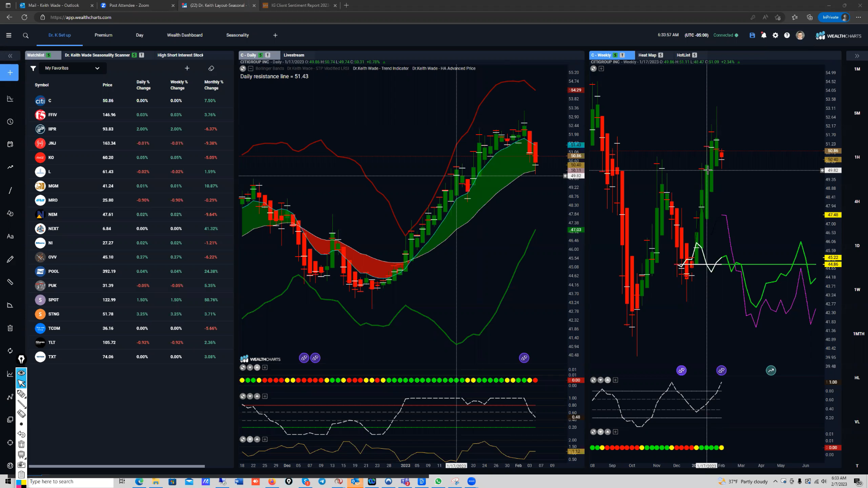The height and width of the screenshot is (488, 868).
Task: Open the Wealth Dashboard tab
Action: [x=185, y=35]
